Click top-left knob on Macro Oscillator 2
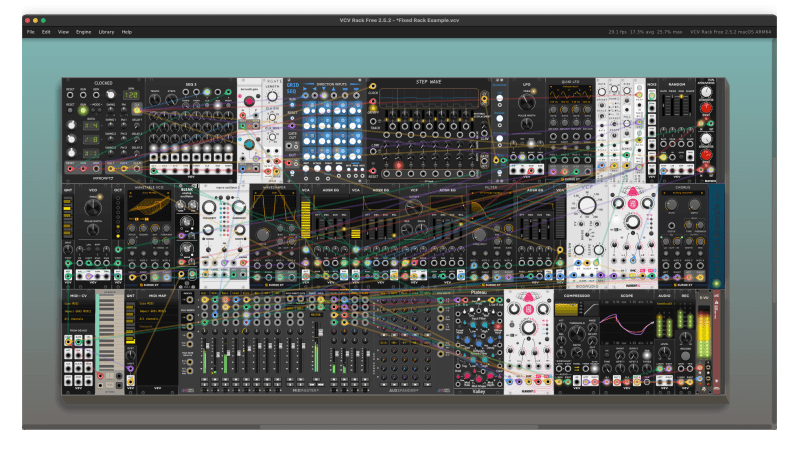799x459 pixels. 209,207
